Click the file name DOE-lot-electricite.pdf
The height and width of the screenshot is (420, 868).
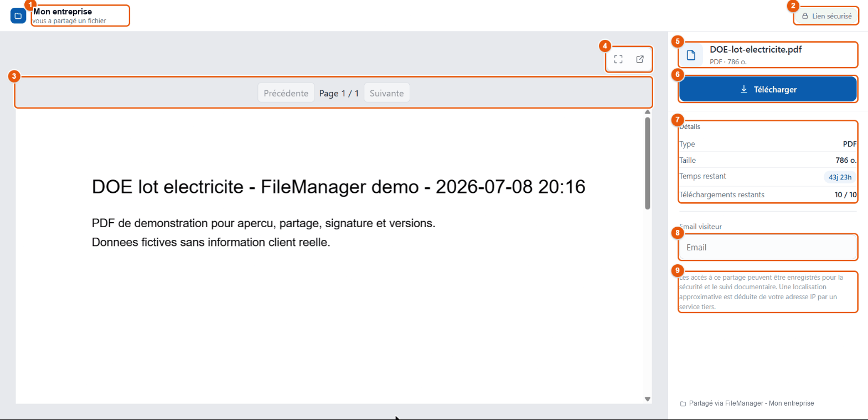point(756,49)
